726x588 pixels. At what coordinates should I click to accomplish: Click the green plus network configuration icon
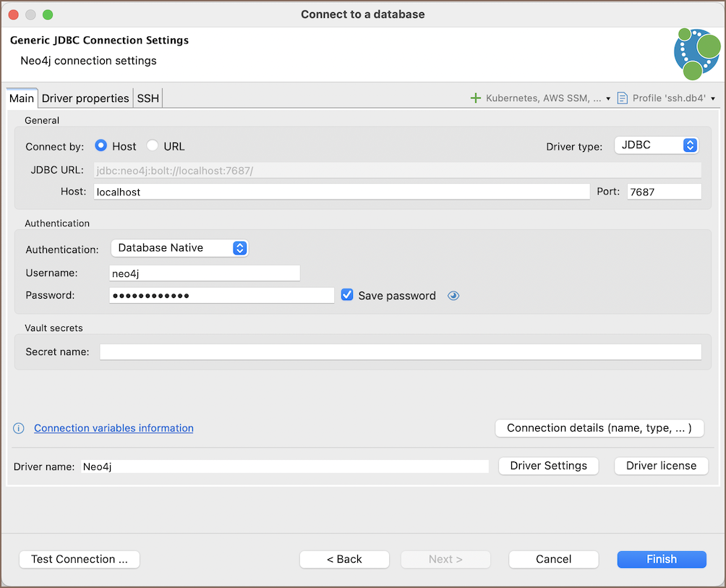475,98
